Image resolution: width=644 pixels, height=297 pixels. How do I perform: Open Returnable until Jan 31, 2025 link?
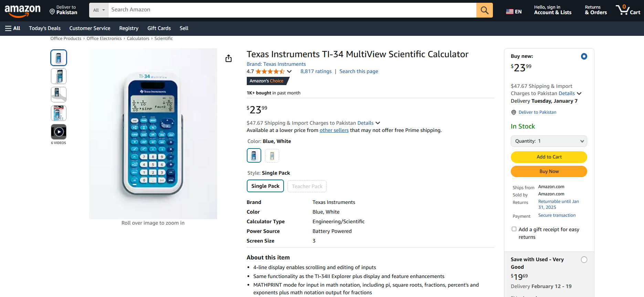pos(559,204)
